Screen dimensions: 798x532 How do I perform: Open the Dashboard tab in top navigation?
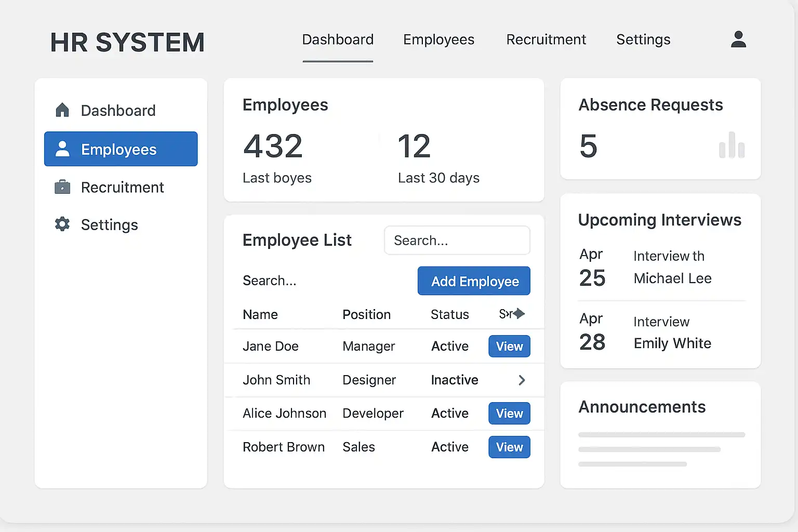(338, 40)
